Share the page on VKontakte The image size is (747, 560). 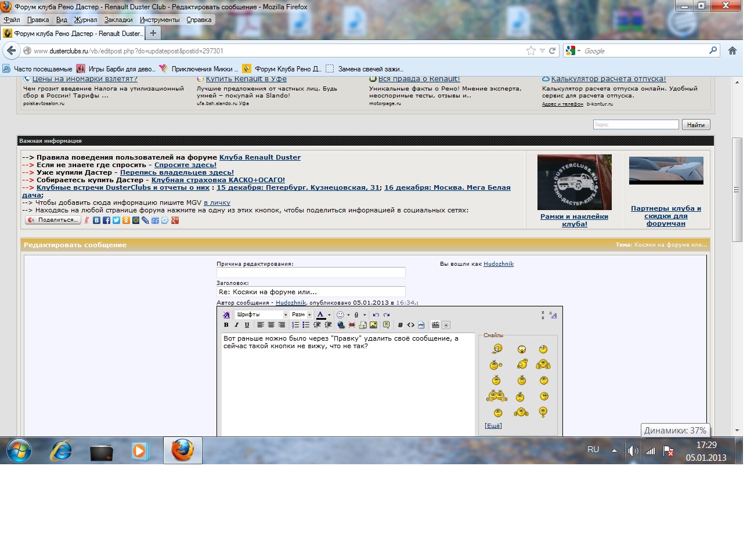96,220
